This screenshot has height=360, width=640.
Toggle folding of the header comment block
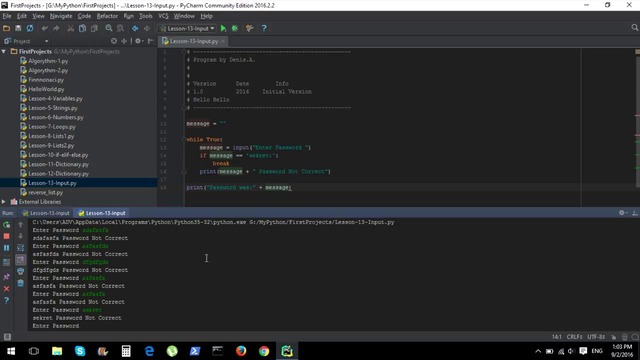coord(184,52)
